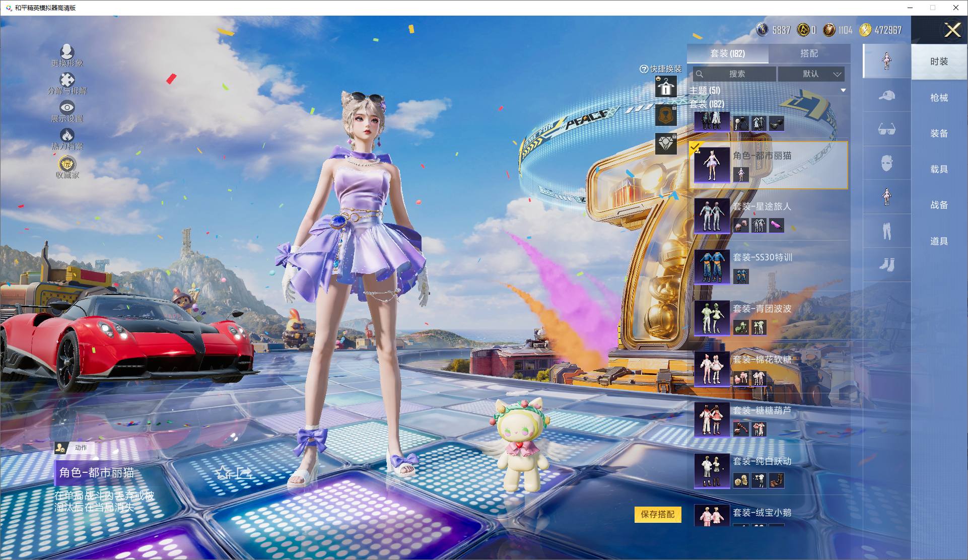968x560 pixels.
Task: Select shoes category icon
Action: [886, 264]
